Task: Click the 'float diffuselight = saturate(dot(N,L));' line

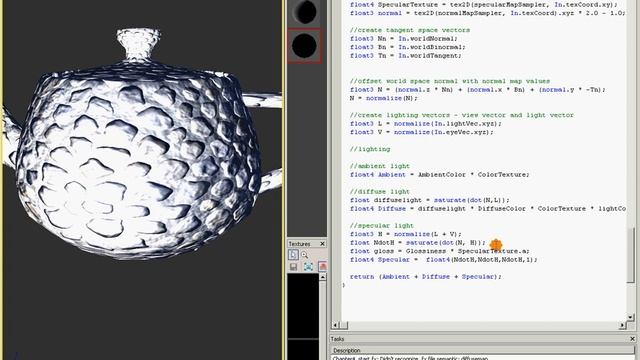Action: tap(430, 200)
